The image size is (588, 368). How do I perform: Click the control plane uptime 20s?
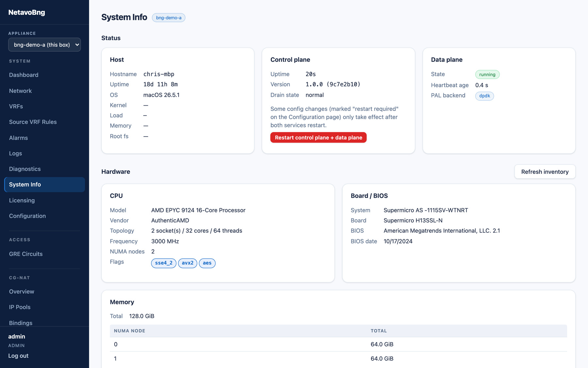(x=311, y=74)
